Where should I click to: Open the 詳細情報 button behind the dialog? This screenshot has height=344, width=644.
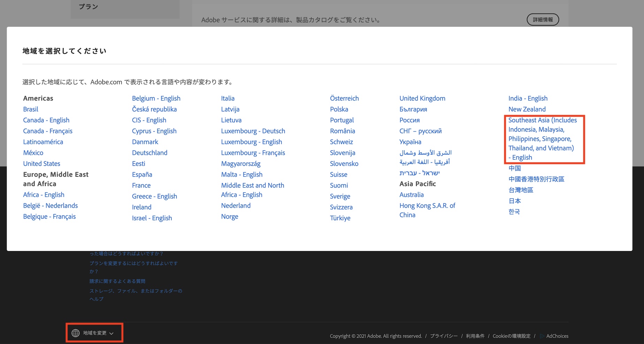pyautogui.click(x=543, y=20)
